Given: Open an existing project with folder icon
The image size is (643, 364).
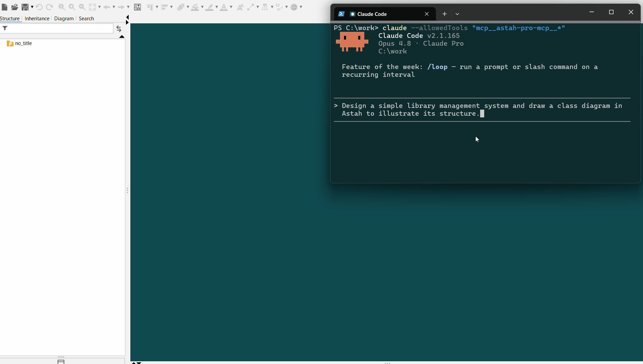Looking at the screenshot, I should coord(15,7).
